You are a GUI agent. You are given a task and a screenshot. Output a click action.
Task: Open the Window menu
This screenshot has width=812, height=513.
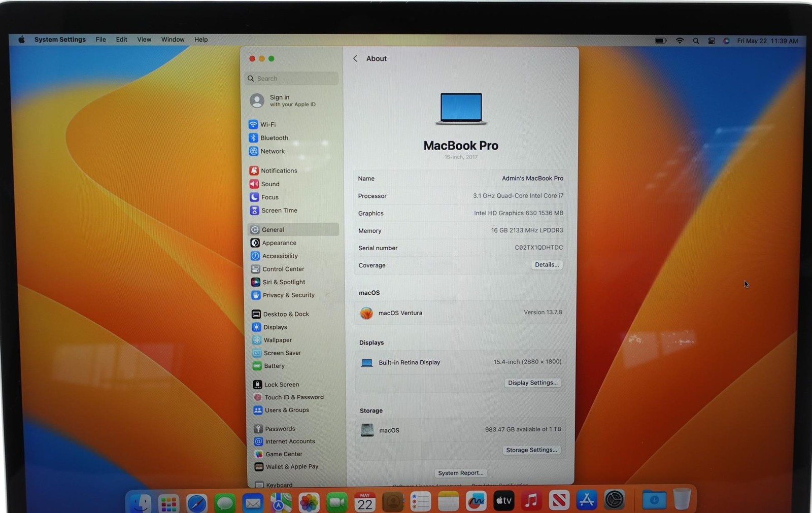pos(173,40)
